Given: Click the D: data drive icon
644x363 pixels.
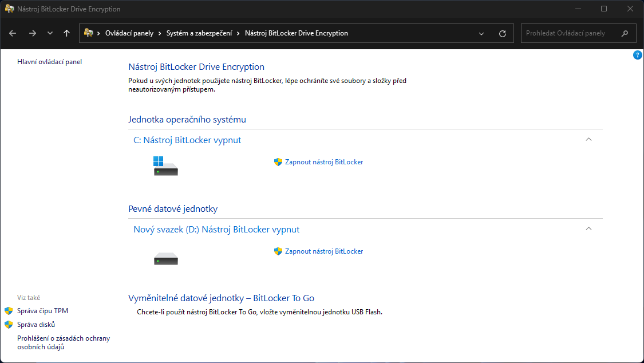Looking at the screenshot, I should tap(166, 259).
